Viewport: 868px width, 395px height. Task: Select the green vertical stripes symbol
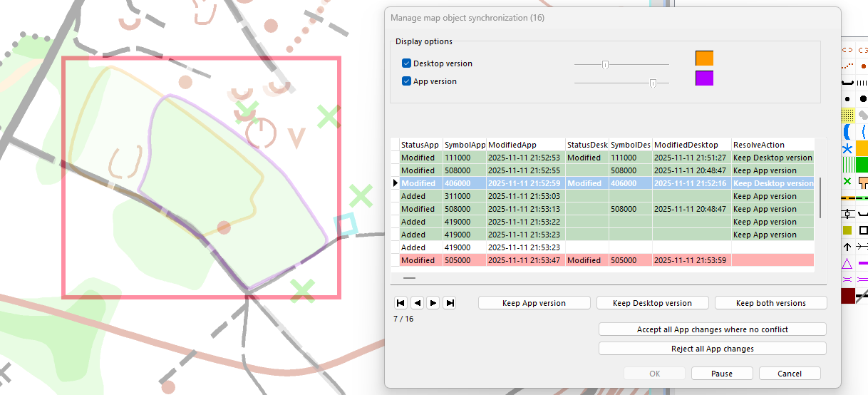tap(847, 165)
